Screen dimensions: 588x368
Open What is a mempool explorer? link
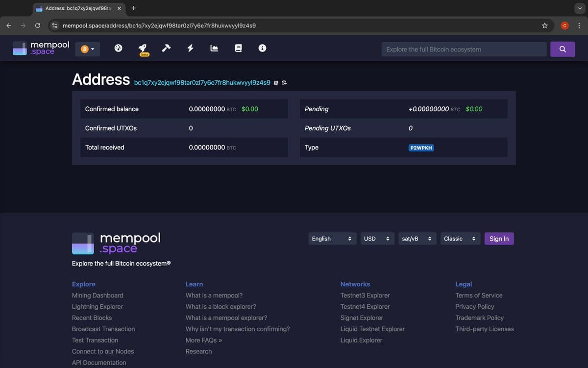pyautogui.click(x=226, y=318)
